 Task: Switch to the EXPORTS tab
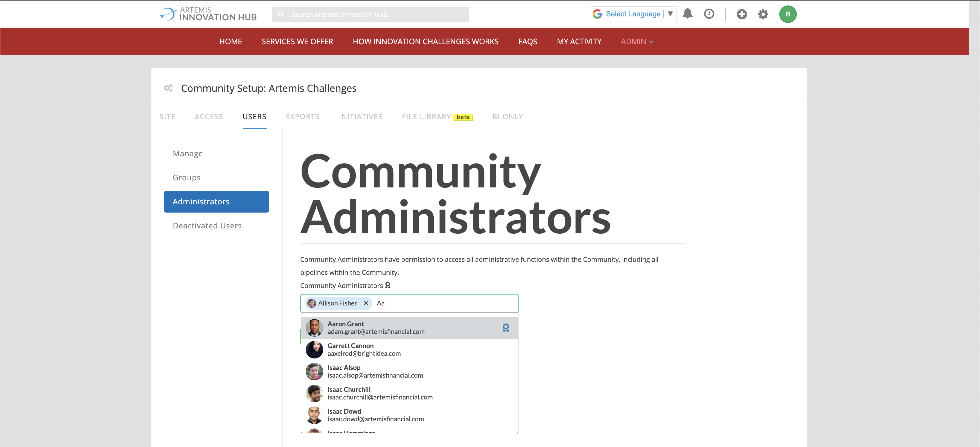302,116
